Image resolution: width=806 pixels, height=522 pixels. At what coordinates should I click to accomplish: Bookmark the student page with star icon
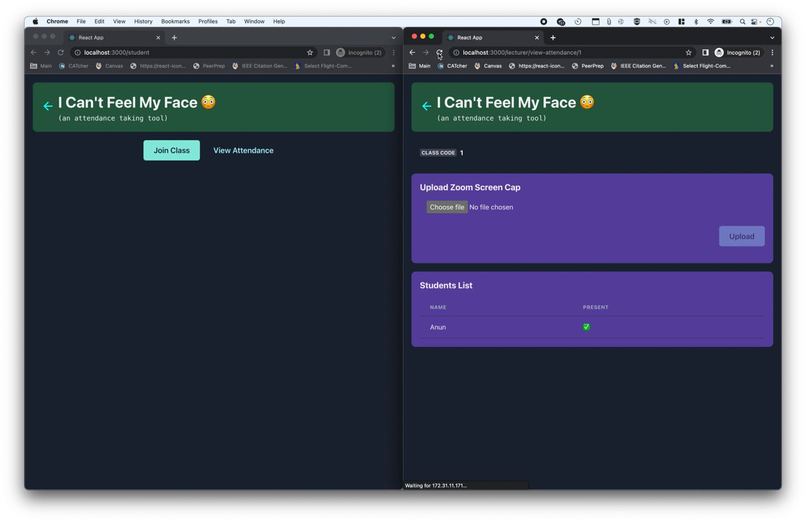click(x=309, y=52)
